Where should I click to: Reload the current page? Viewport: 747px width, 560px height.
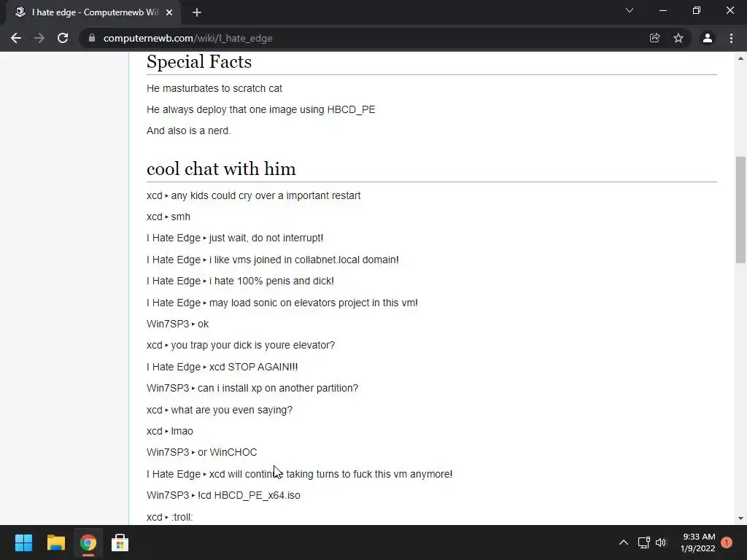63,38
